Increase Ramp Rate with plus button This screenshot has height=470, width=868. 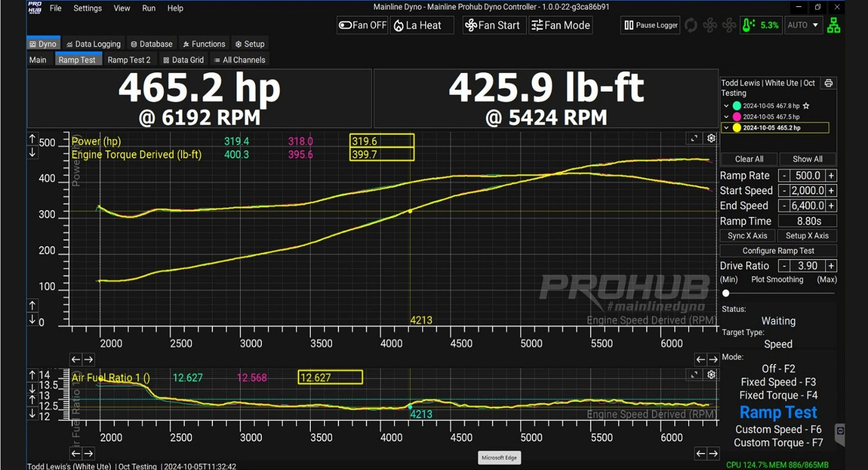[x=831, y=176]
